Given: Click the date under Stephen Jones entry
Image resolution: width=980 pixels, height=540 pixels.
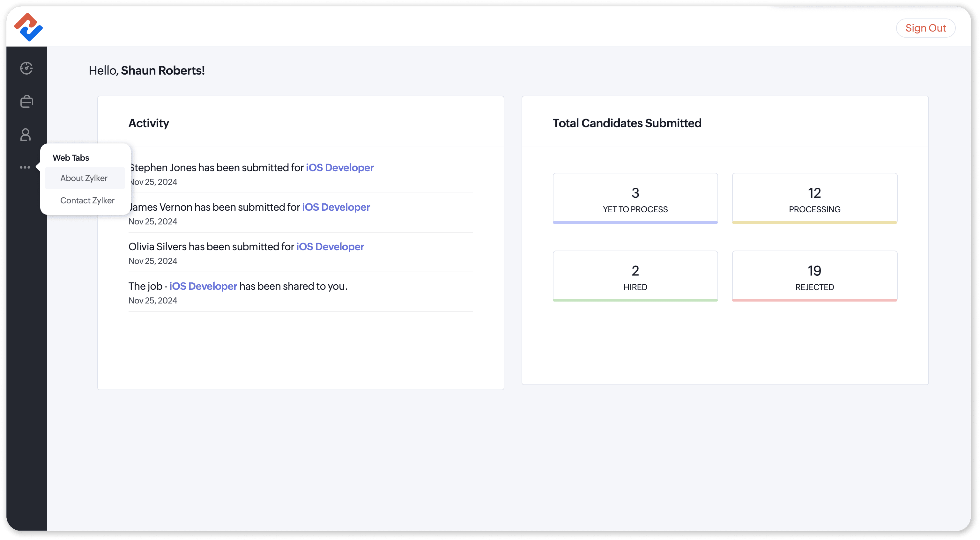Looking at the screenshot, I should [154, 182].
